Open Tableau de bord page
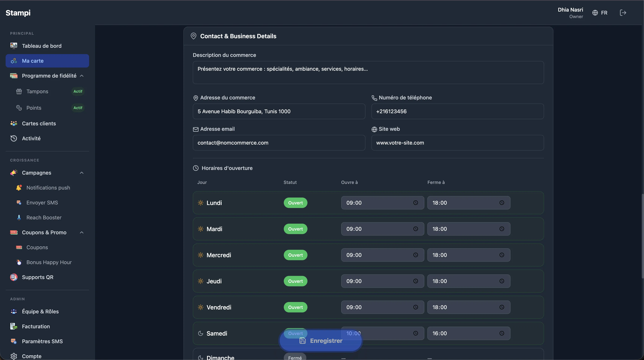The width and height of the screenshot is (644, 360). [42, 46]
